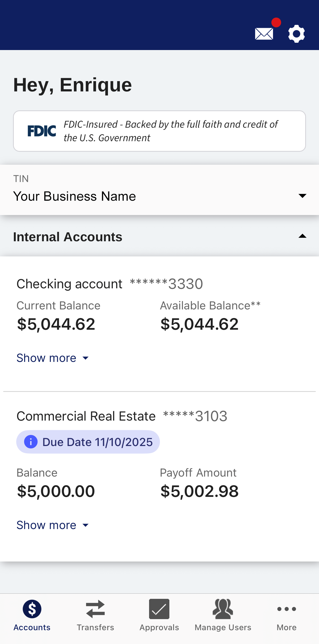Open the Your Business Name dropdown

pos(302,196)
